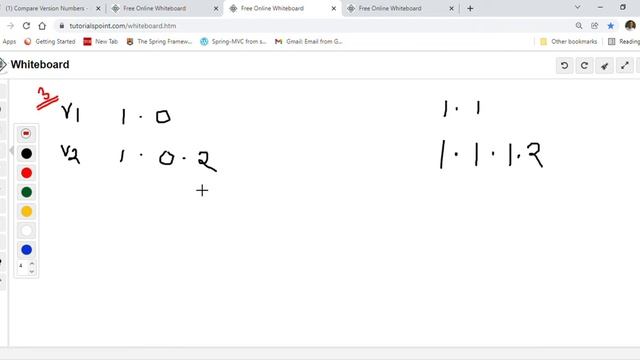Choose the yellow pen color
Viewport: 640px width, 360px height.
click(x=27, y=211)
